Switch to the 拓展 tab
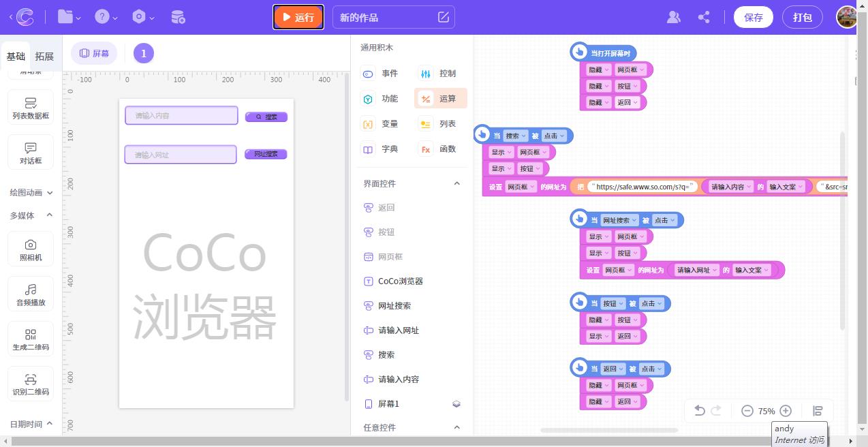 click(x=44, y=57)
